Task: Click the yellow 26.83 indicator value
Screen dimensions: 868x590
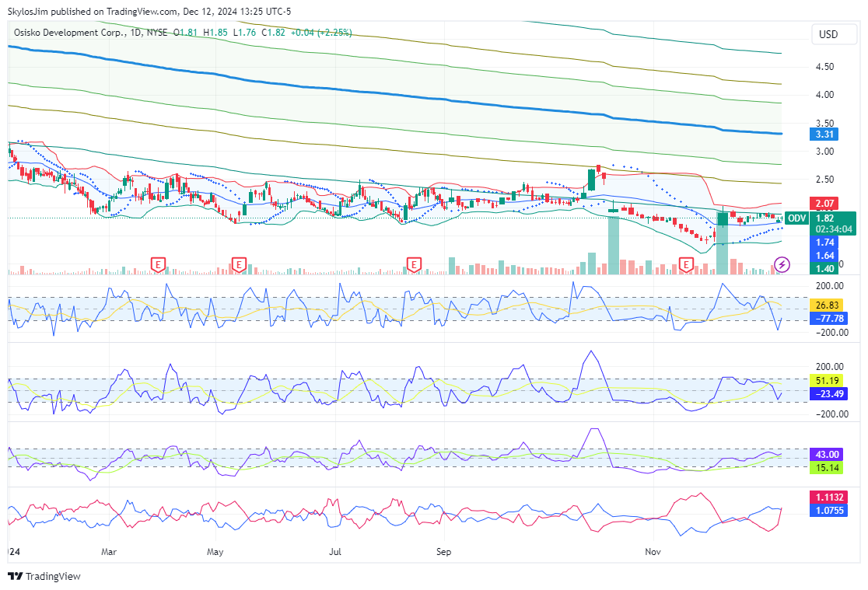Action: pos(827,305)
